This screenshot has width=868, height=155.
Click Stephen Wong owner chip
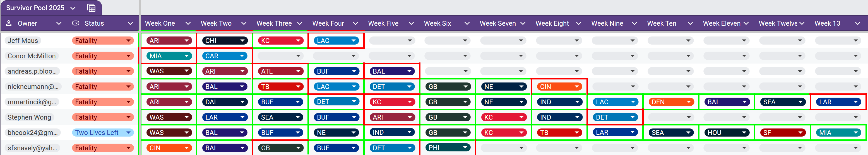[29, 117]
